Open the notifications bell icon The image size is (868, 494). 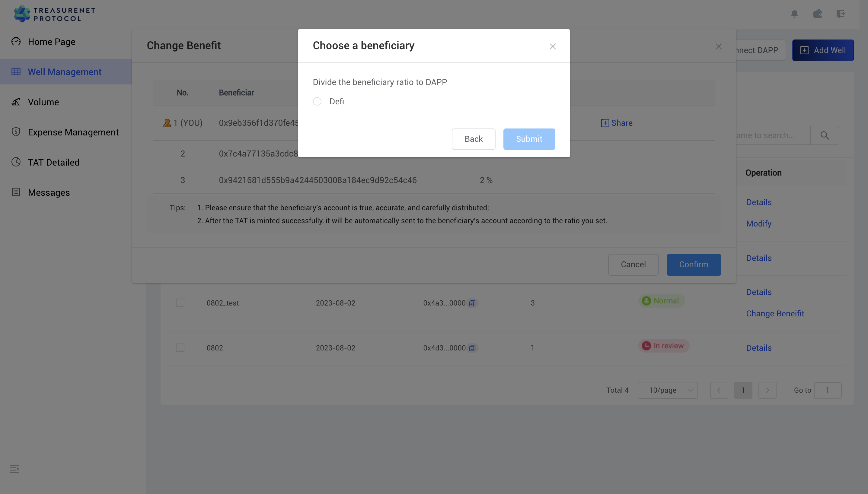pyautogui.click(x=794, y=14)
